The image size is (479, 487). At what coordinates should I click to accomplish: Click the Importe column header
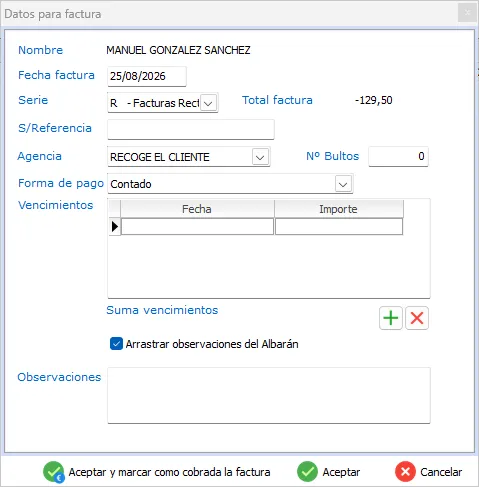click(339, 209)
